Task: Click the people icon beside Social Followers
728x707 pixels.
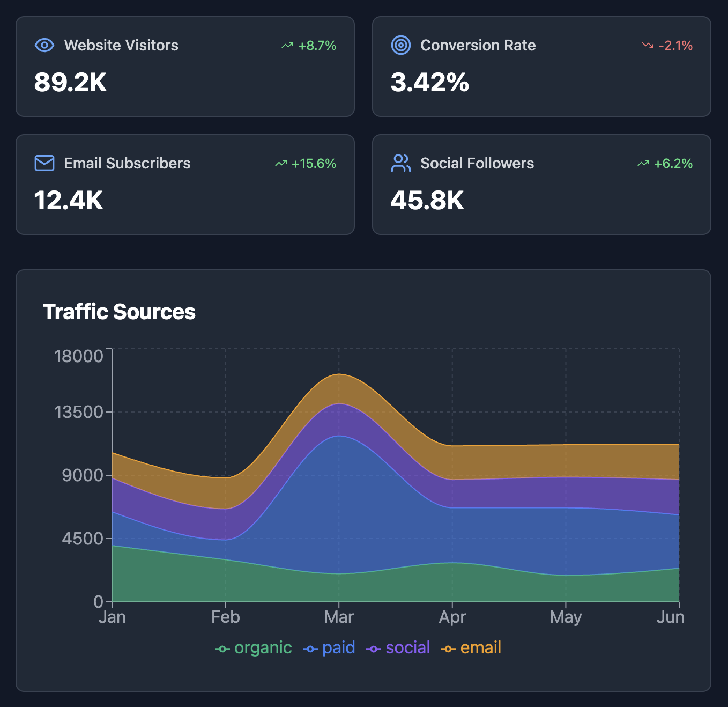Action: coord(400,163)
